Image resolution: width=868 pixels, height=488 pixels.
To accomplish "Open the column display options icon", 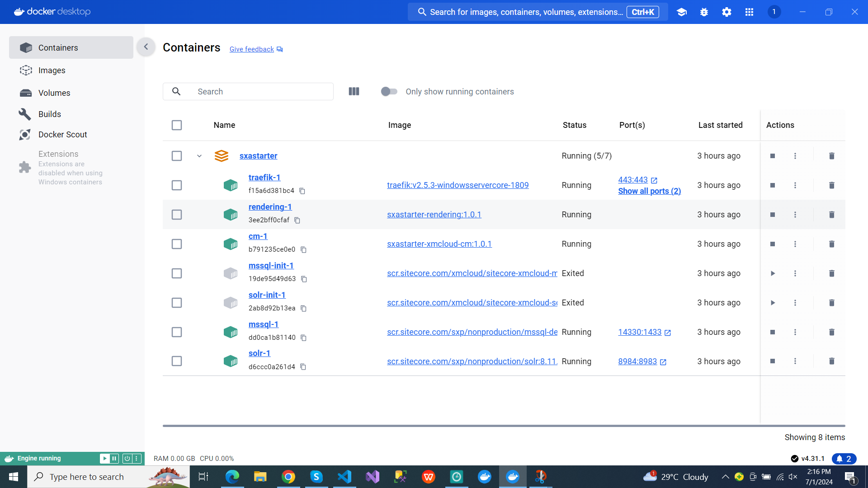I will click(x=354, y=92).
